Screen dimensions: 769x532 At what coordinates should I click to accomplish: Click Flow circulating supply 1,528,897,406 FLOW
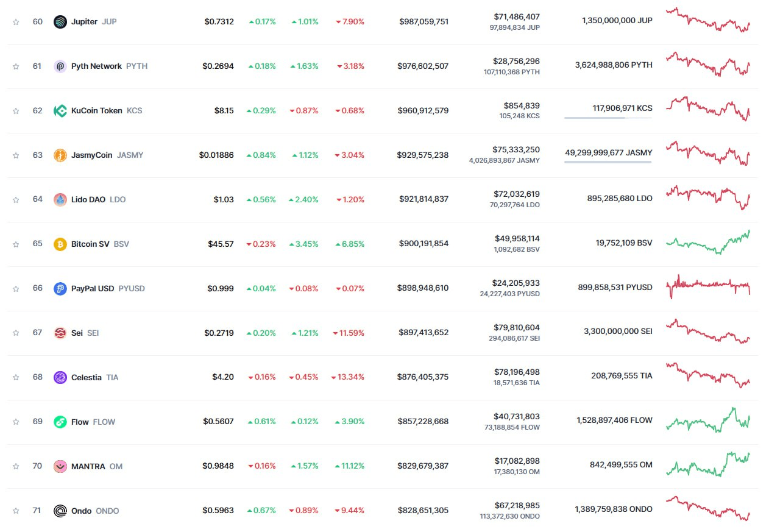click(614, 420)
